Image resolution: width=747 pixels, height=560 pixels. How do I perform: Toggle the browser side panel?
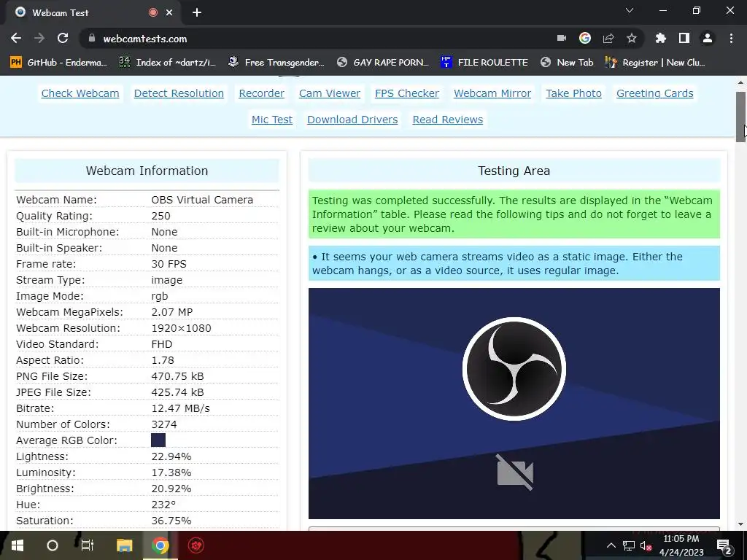pos(684,38)
